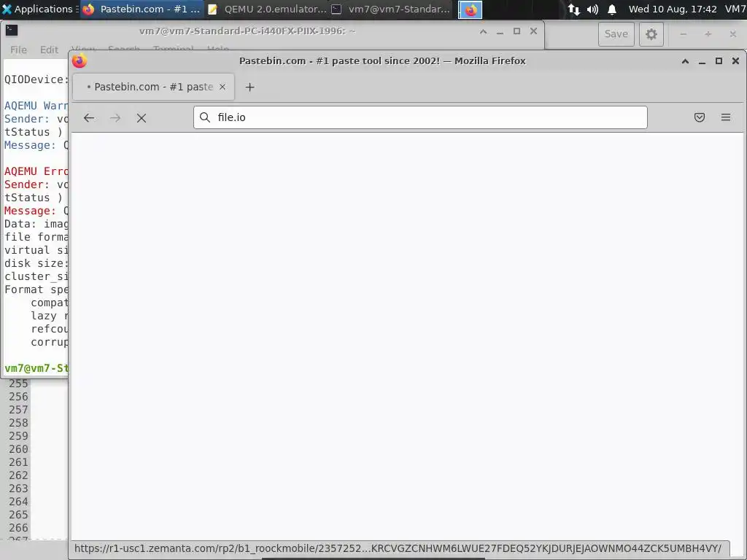Go back with Firefox back arrow
This screenshot has height=560, width=747.
pos(89,117)
